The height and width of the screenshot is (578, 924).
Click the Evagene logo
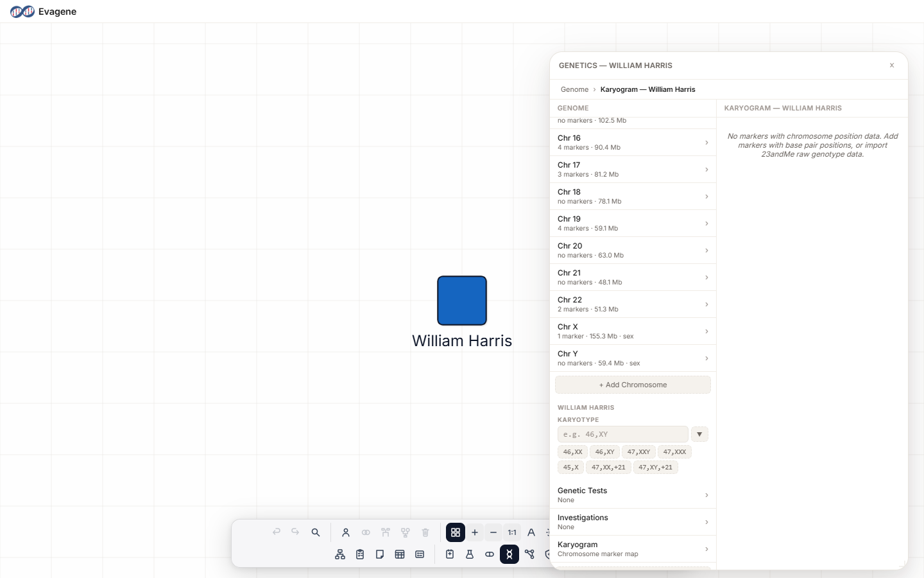(x=43, y=12)
